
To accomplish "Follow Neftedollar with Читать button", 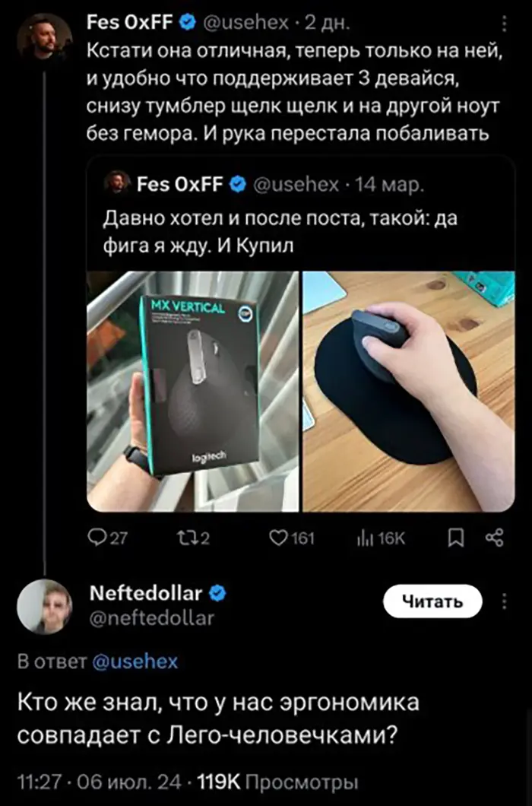I will 432,602.
